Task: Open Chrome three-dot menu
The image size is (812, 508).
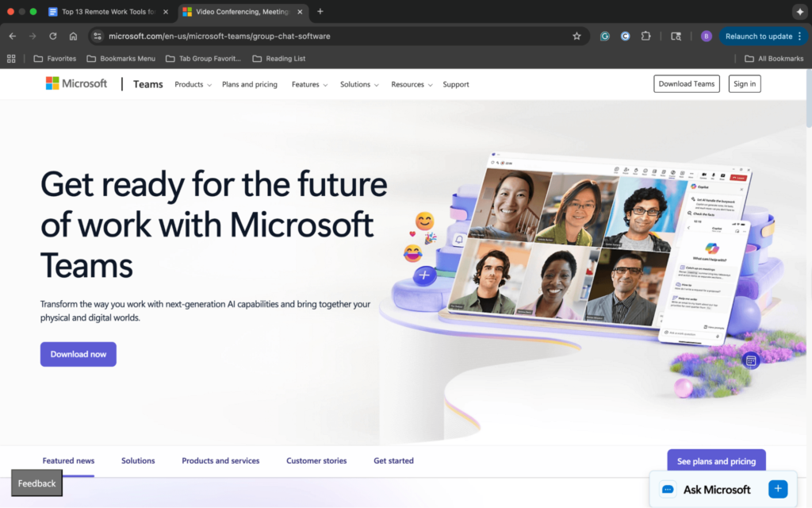Action: coord(800,37)
